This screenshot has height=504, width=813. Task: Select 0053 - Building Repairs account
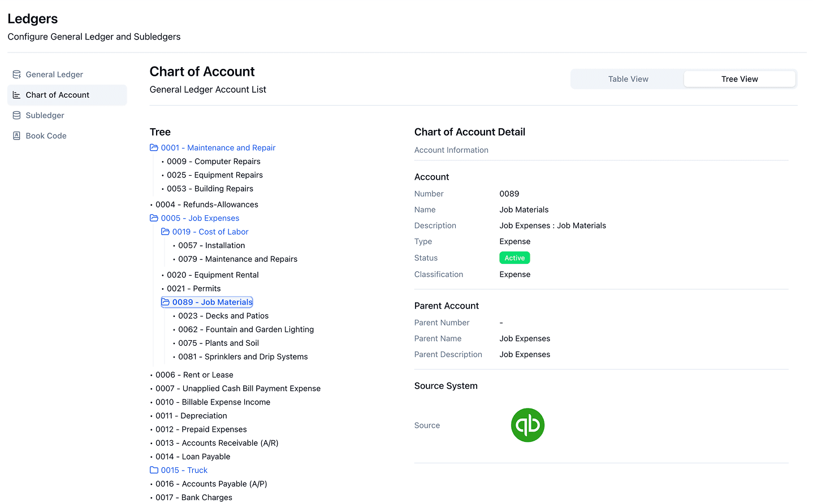[x=210, y=189]
